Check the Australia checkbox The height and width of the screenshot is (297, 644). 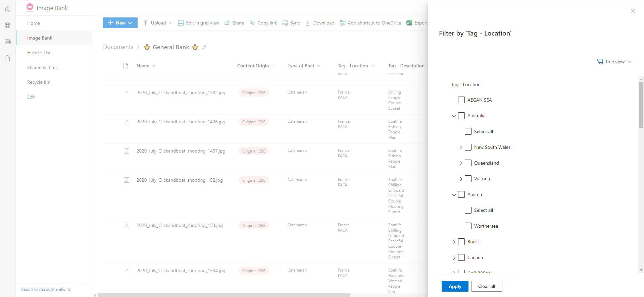461,116
